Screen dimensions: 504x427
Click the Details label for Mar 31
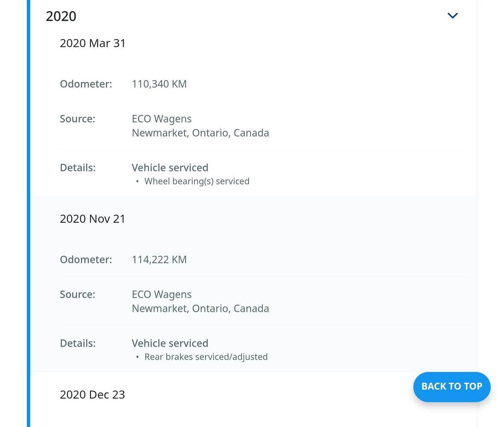[77, 168]
